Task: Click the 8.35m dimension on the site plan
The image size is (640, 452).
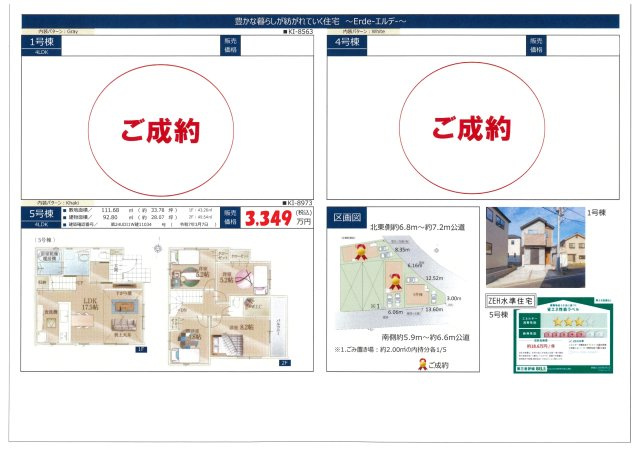Action: [402, 249]
